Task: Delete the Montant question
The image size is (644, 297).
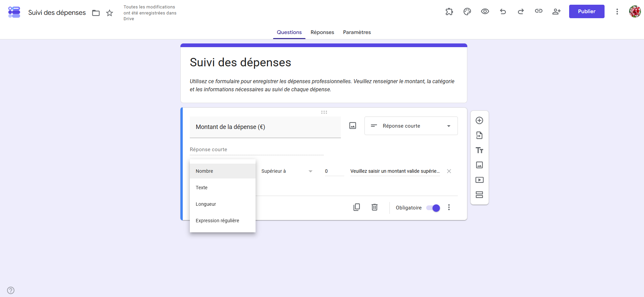Action: pyautogui.click(x=374, y=207)
